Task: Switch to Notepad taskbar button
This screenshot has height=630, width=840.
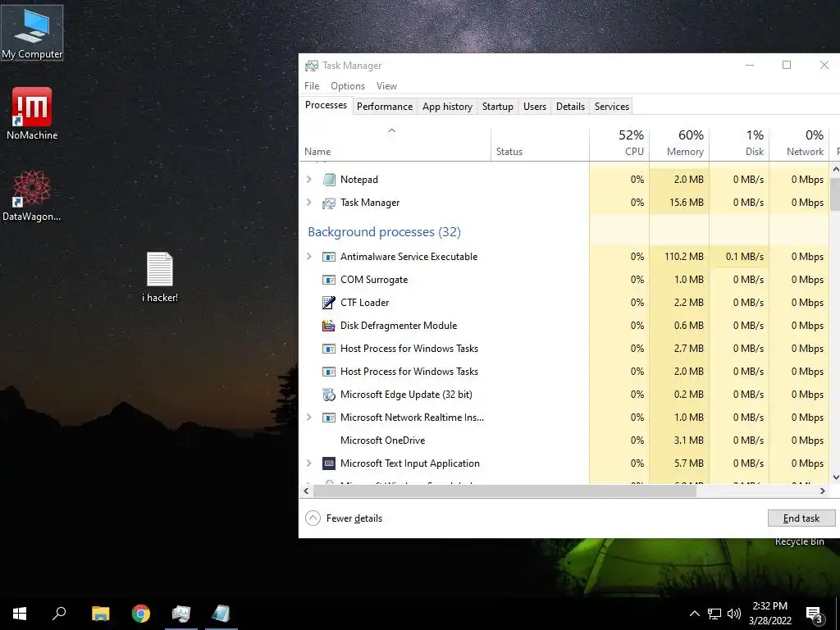Action: pyautogui.click(x=221, y=614)
